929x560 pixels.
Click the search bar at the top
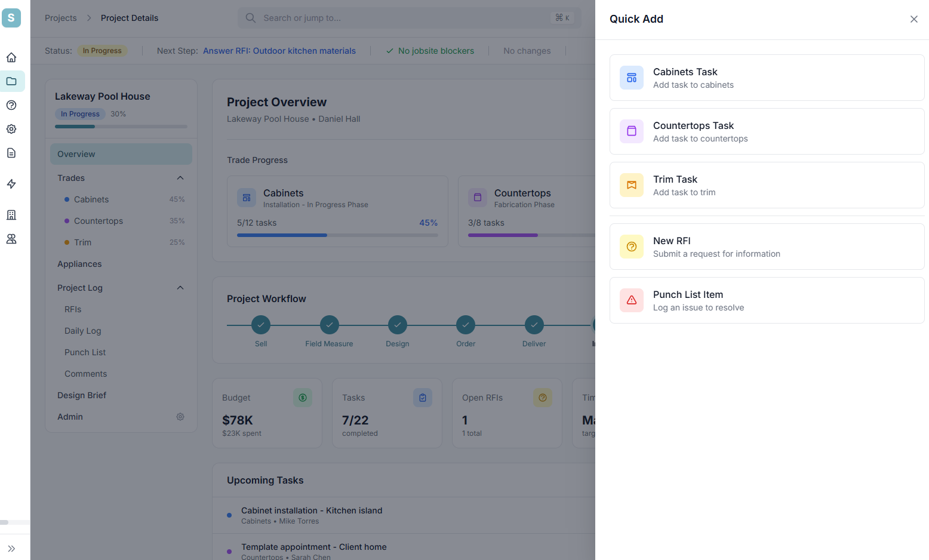[410, 17]
